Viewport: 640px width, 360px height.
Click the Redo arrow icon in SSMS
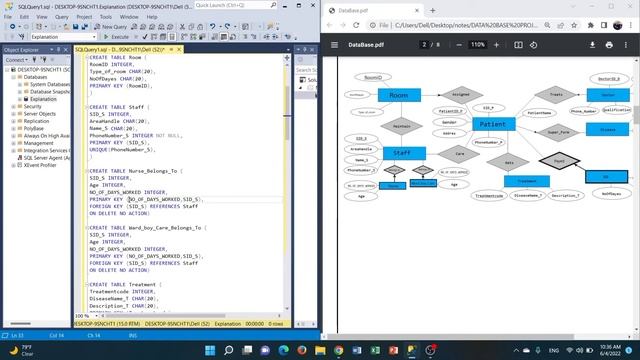tap(227, 27)
